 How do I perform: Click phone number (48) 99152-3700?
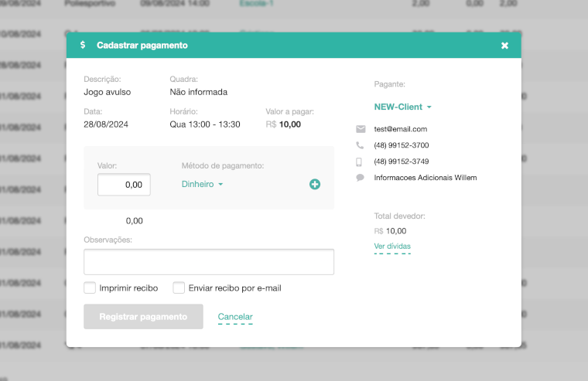coord(401,145)
